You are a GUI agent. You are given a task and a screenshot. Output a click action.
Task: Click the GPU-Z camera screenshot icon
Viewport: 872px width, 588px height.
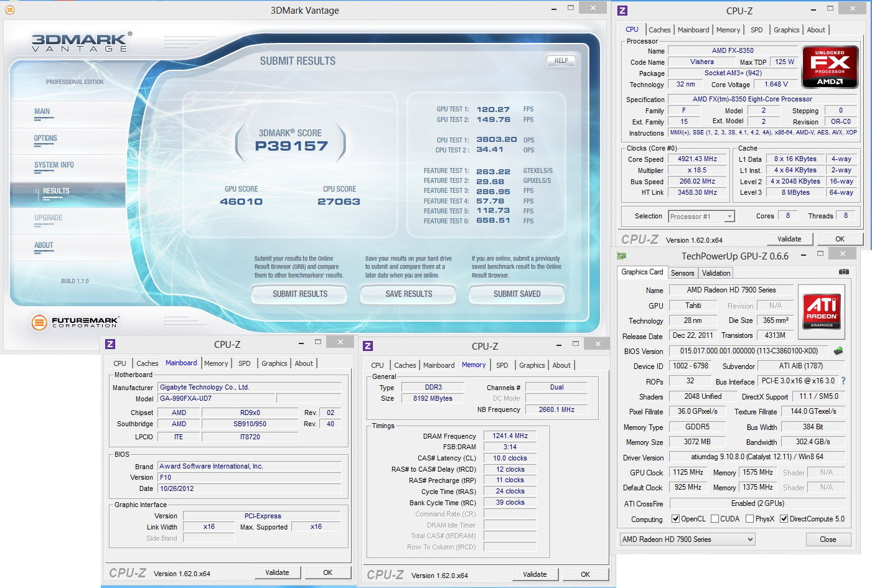843,272
